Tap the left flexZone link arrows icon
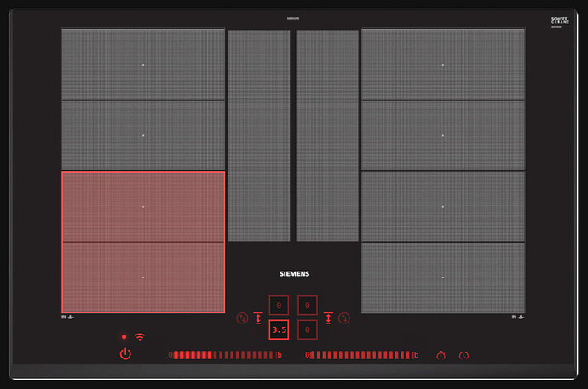 [258, 317]
